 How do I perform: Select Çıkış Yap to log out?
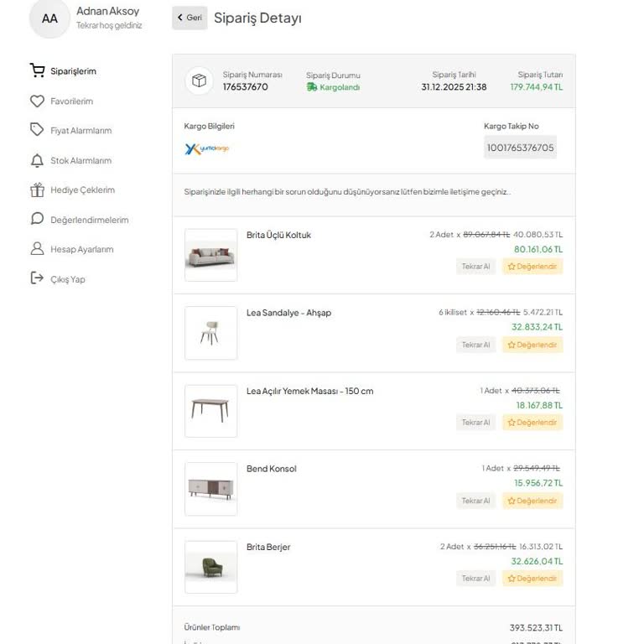68,279
